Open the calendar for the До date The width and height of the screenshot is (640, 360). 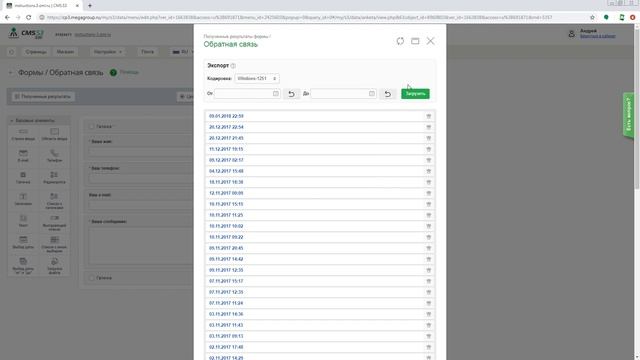(x=371, y=93)
